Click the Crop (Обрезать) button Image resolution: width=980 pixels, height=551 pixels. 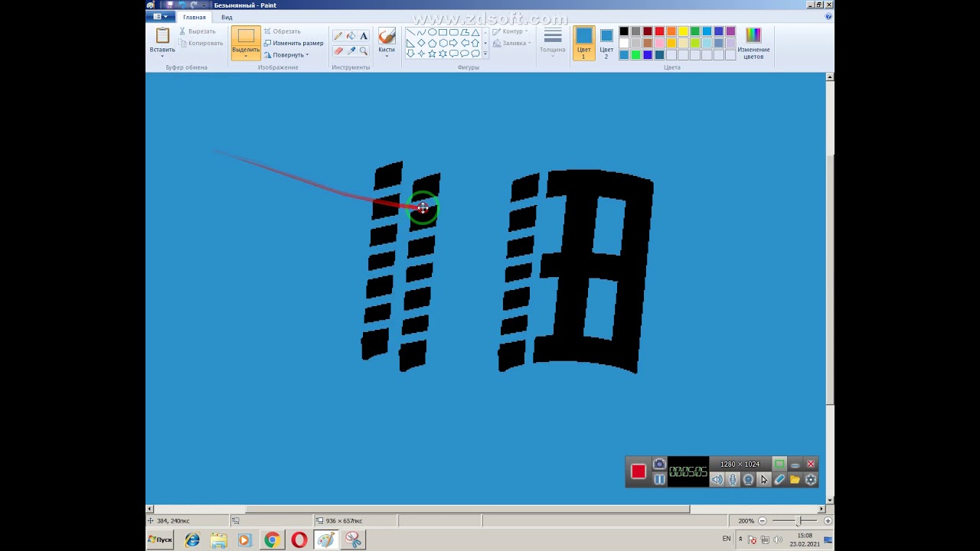coord(283,31)
